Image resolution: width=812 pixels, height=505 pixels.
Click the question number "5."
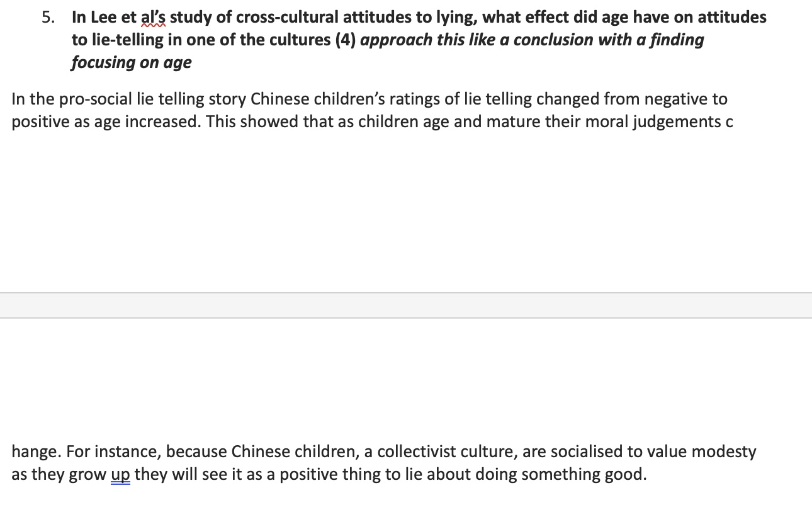coord(49,18)
